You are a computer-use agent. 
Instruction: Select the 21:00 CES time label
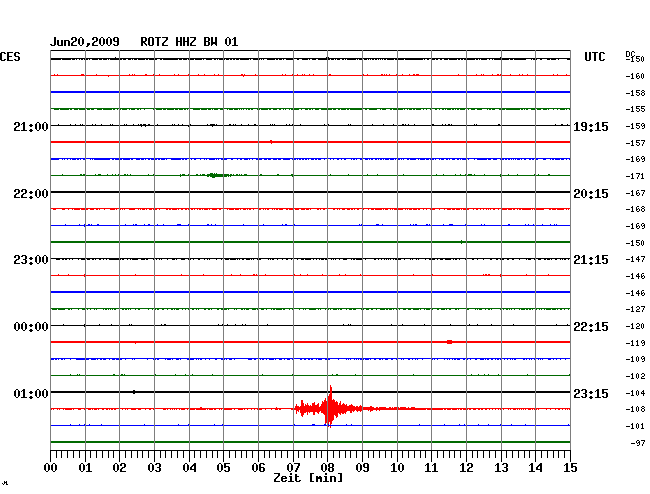[x=31, y=127]
